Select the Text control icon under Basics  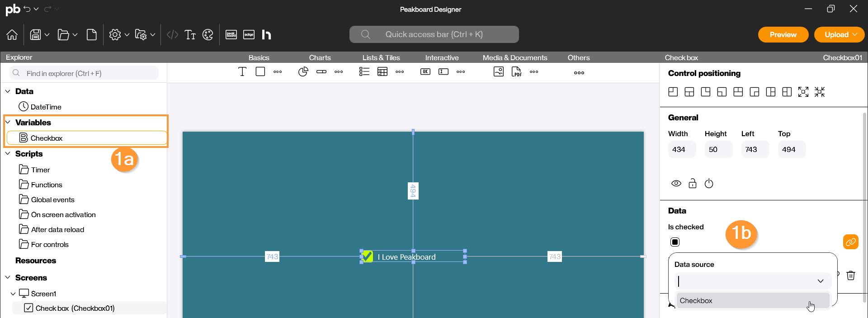[242, 71]
